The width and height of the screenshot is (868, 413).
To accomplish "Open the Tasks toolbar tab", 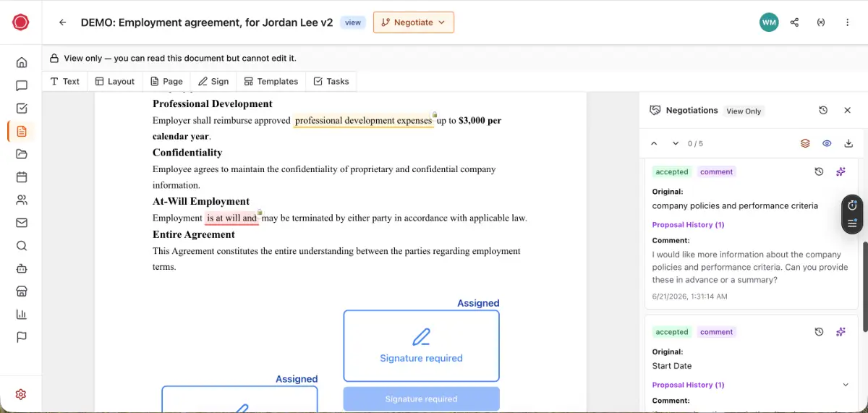I will (331, 82).
